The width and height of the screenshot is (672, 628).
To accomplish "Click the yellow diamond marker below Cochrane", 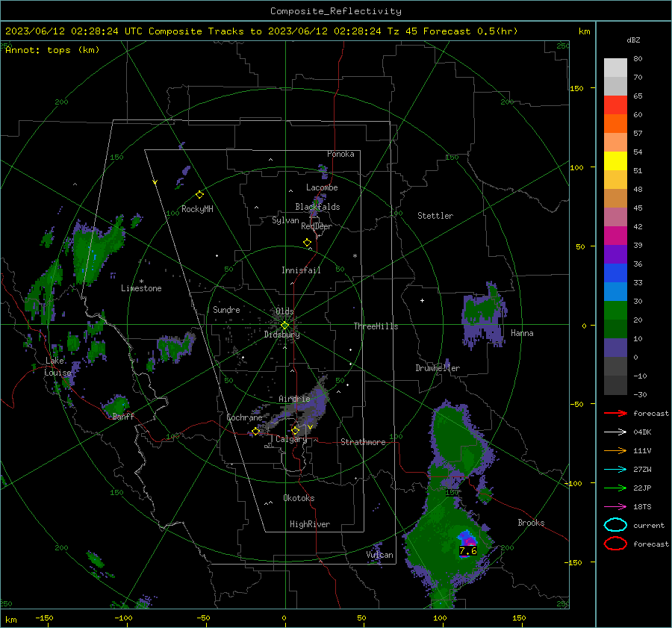I will [256, 432].
